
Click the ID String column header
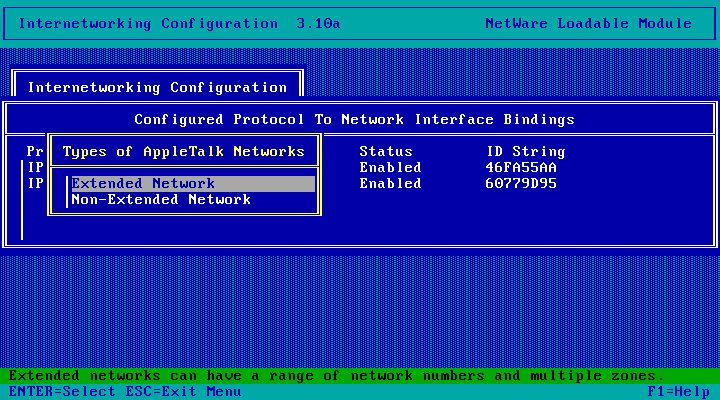pyautogui.click(x=526, y=152)
